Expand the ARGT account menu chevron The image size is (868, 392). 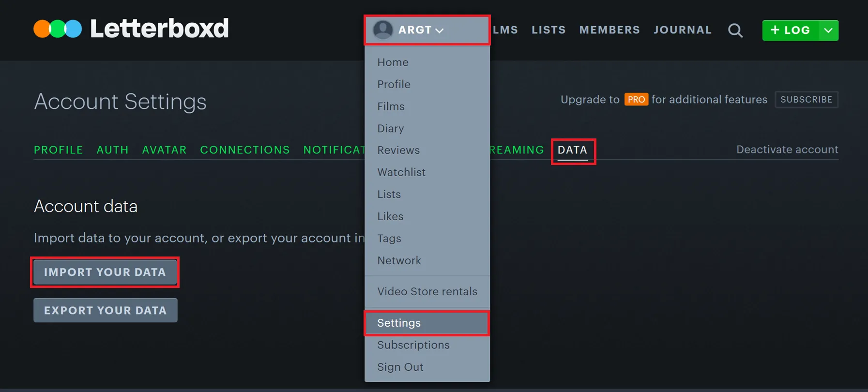pyautogui.click(x=440, y=30)
